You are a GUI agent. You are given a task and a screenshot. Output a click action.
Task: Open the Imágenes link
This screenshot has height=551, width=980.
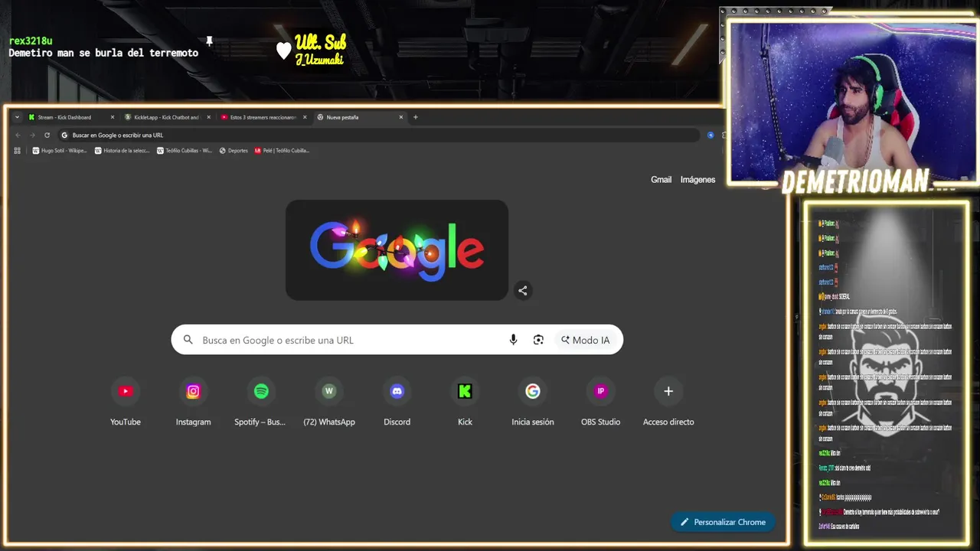(x=698, y=180)
